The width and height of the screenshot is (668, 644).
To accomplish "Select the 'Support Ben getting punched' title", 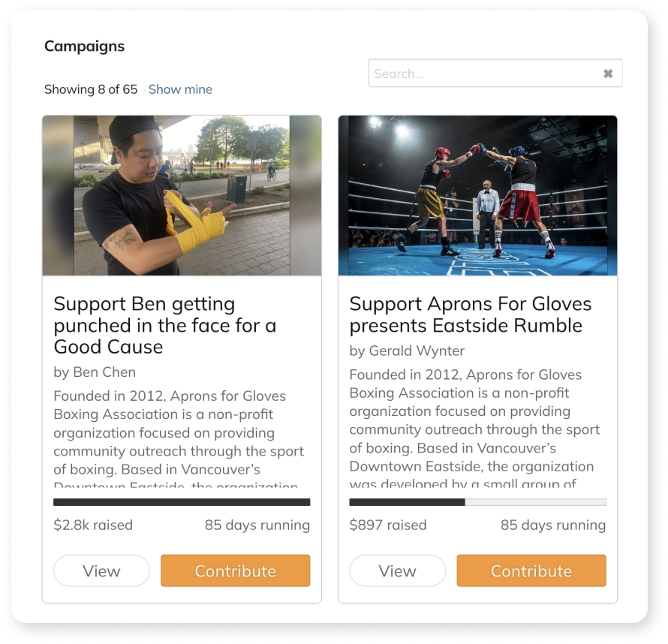I will click(165, 326).
